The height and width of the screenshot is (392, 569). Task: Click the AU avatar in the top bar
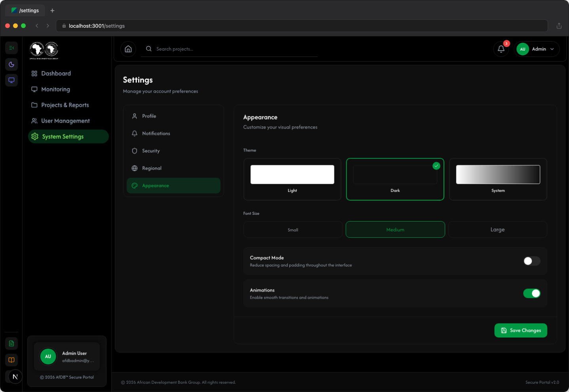coord(523,49)
